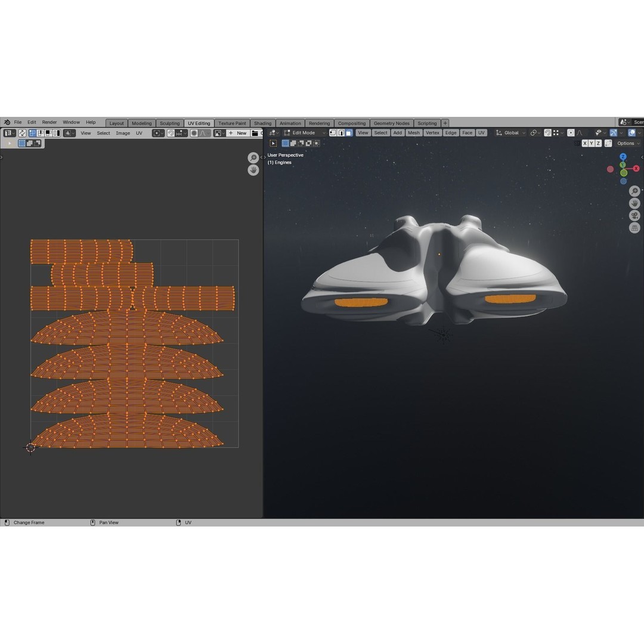
Task: Choose 'intersect selection' mode in viewport
Action: [x=316, y=143]
